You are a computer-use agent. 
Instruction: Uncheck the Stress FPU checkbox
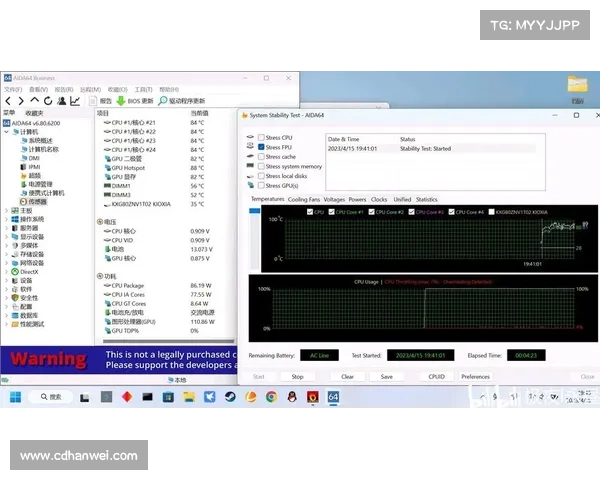coord(262,147)
